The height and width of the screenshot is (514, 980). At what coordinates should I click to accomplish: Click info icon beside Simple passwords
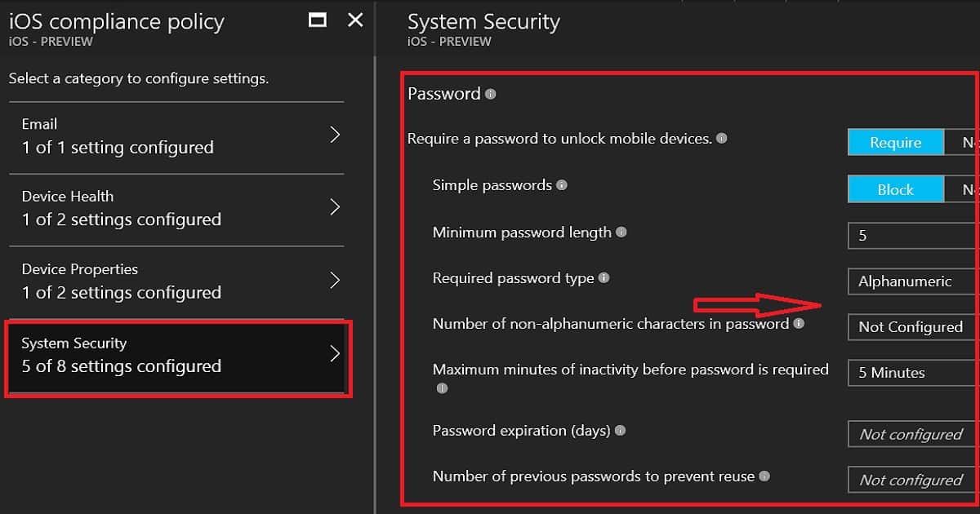coord(561,185)
